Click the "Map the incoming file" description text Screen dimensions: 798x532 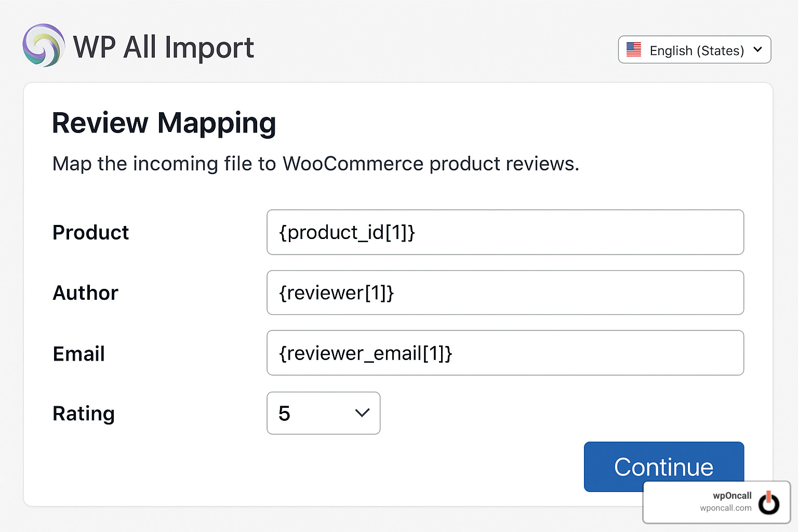coord(316,164)
